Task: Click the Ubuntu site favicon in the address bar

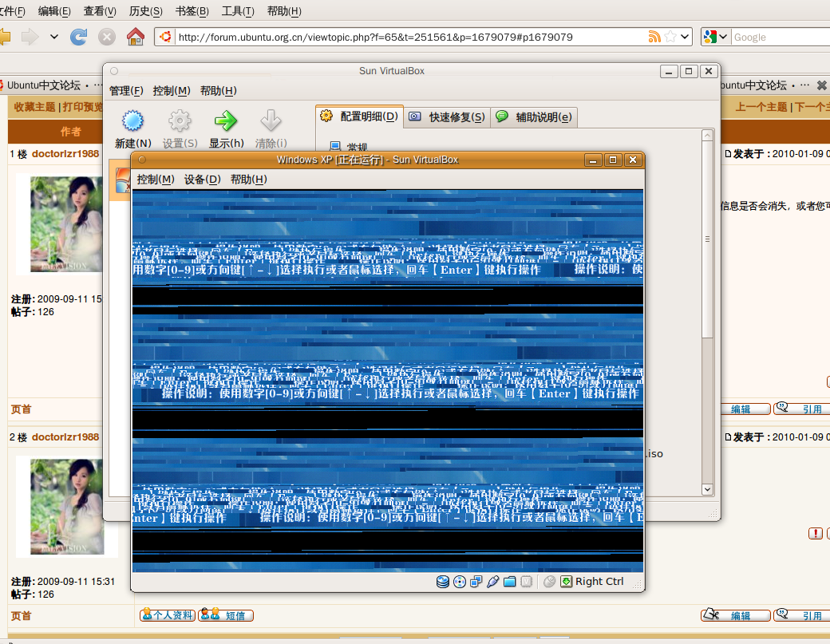Action: click(x=166, y=37)
